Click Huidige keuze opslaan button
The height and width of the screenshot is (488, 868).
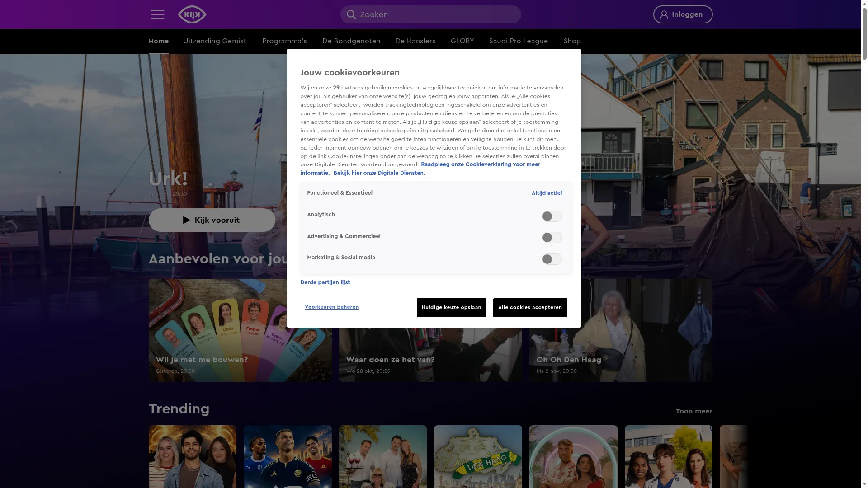[451, 308]
